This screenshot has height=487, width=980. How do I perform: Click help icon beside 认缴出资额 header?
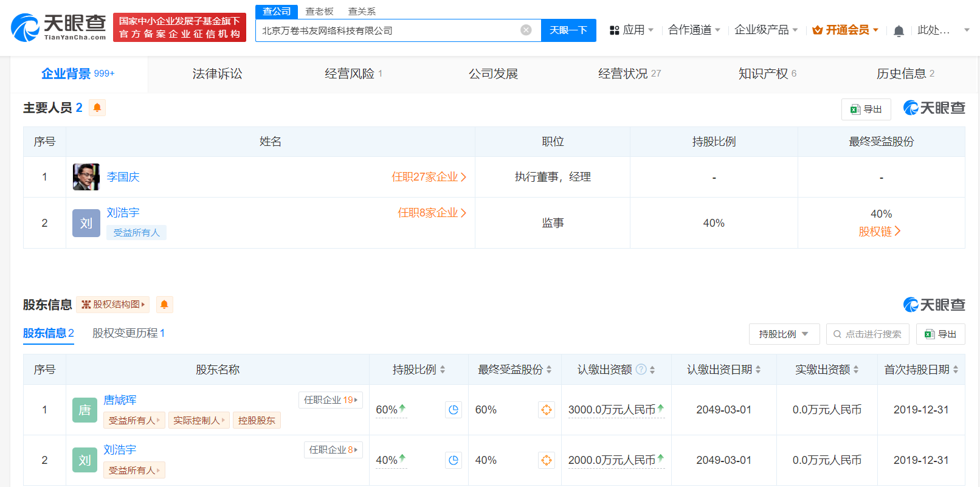pyautogui.click(x=641, y=369)
